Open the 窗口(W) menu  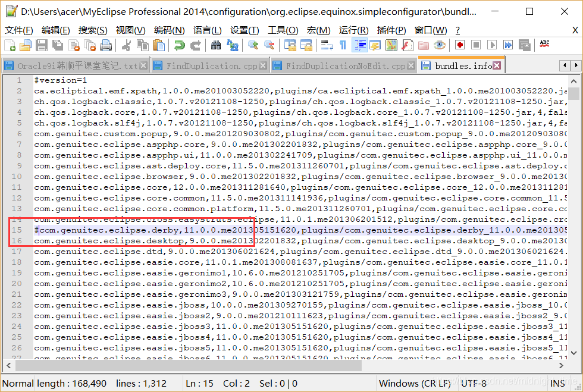click(431, 30)
